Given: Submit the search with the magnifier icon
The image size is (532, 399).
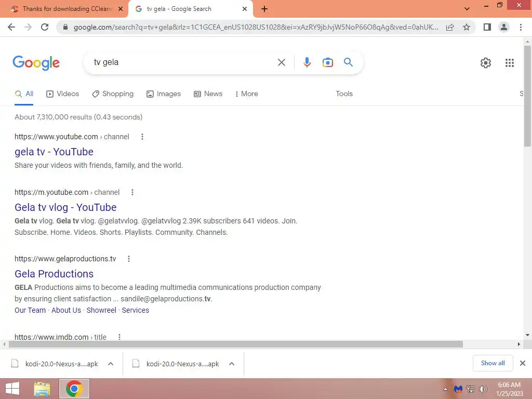Looking at the screenshot, I should pyautogui.click(x=348, y=62).
